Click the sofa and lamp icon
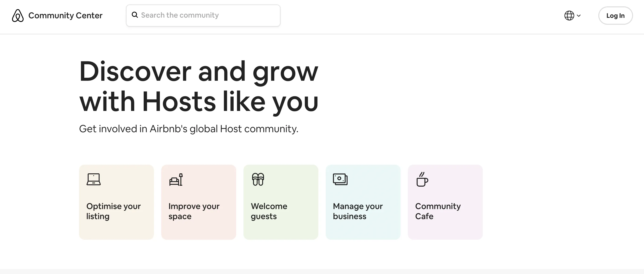Screen dimensions: 644x274 [176, 179]
